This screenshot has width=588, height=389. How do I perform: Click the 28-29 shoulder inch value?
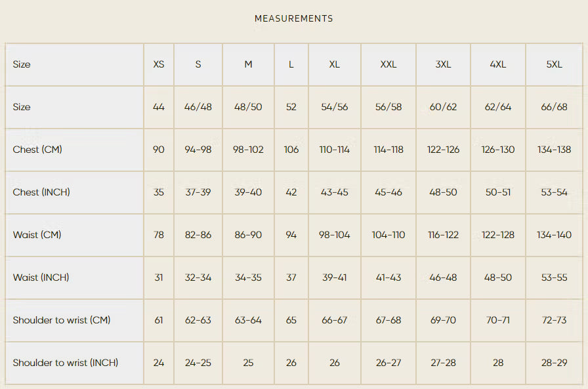(x=554, y=363)
